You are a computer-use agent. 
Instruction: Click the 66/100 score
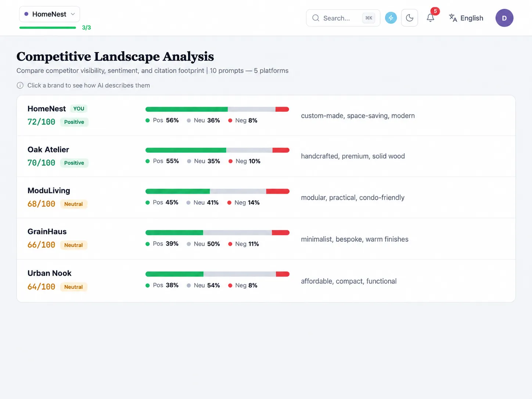tap(41, 245)
